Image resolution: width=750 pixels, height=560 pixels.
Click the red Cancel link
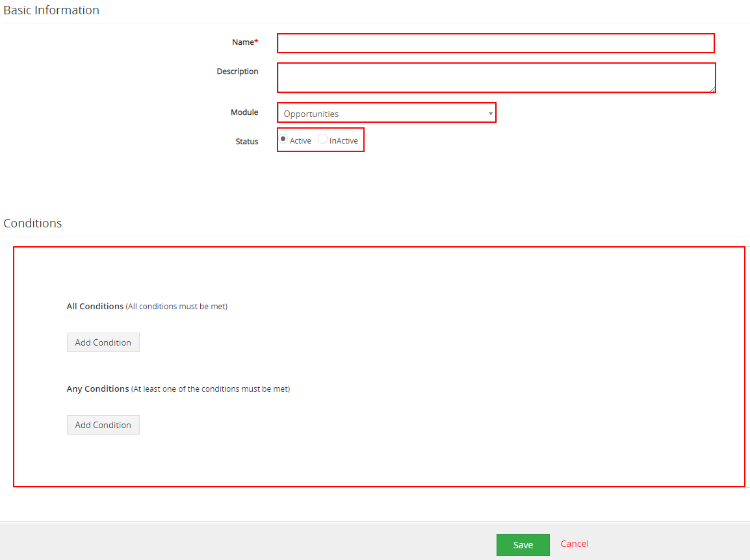tap(575, 544)
